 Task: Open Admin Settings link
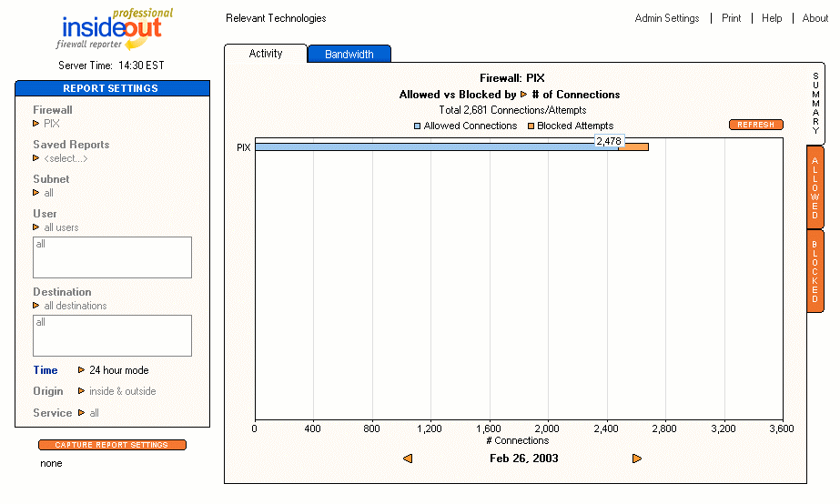tap(667, 18)
